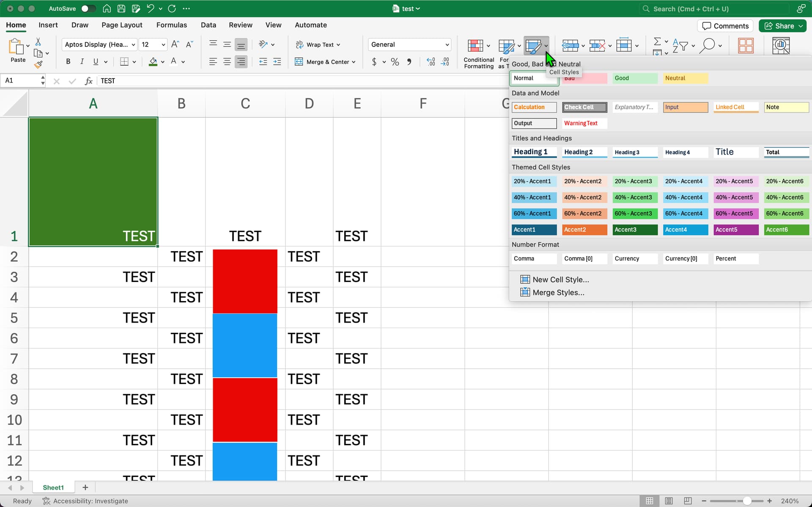Open the font size dropdown

pos(163,44)
